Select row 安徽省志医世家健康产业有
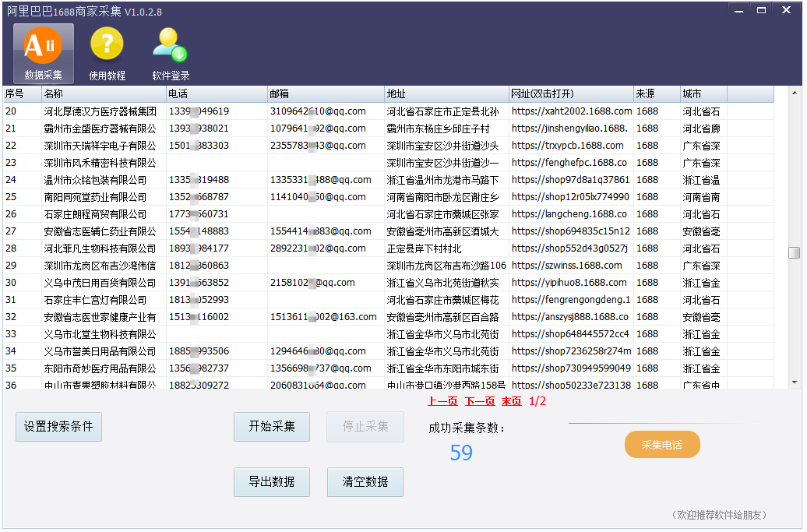 (389, 317)
